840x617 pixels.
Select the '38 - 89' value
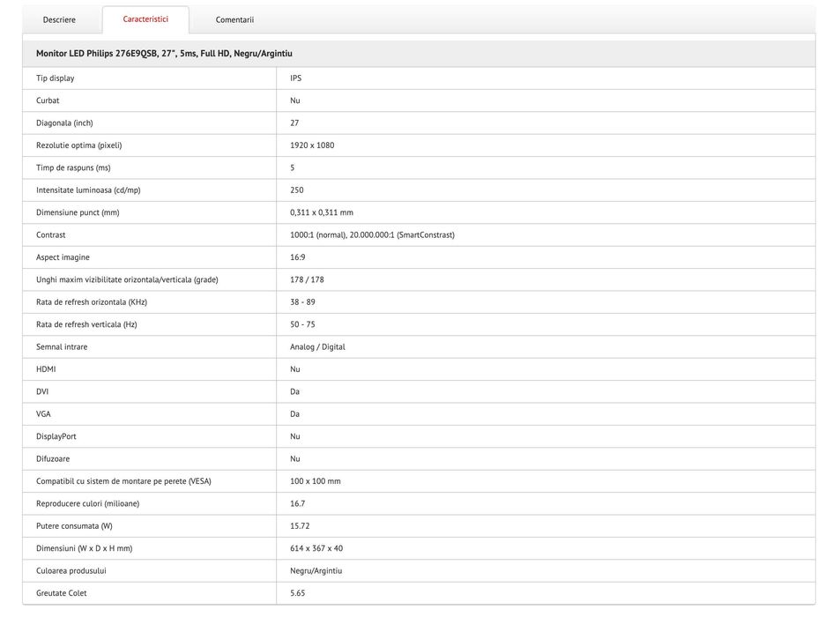click(x=302, y=302)
